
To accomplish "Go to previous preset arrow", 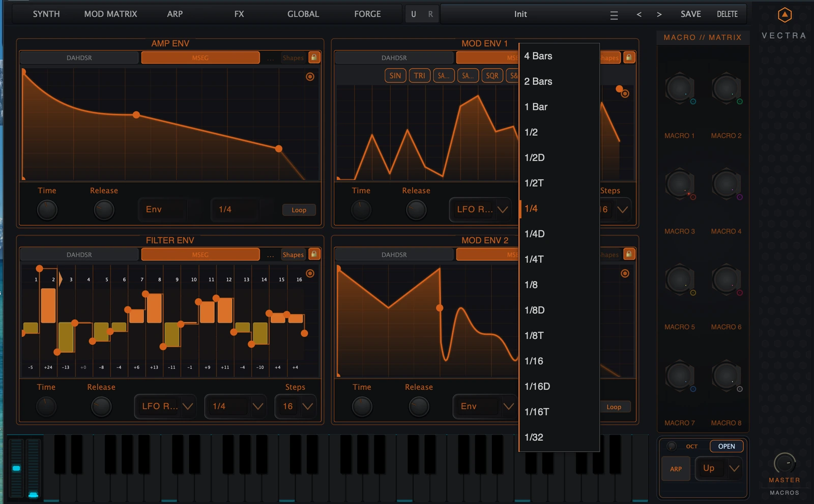I will (639, 15).
